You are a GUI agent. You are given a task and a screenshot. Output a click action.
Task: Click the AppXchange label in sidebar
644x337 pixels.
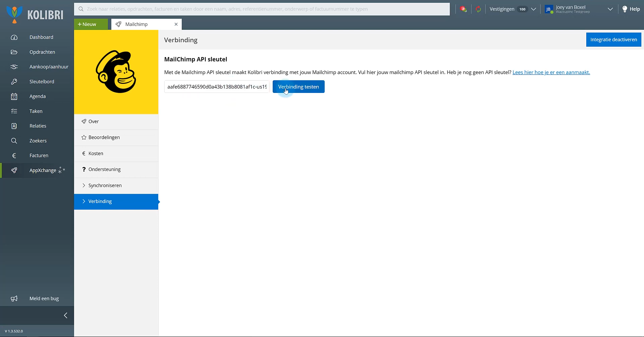coord(43,170)
